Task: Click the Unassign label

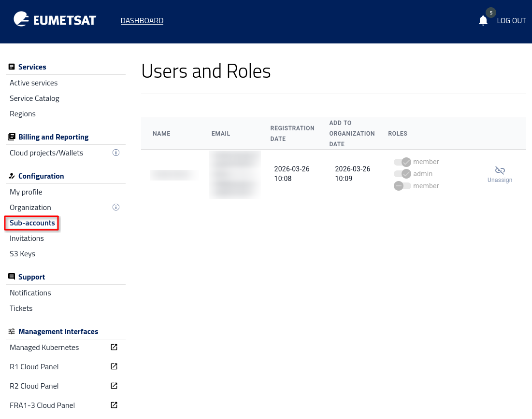Action: (x=500, y=180)
